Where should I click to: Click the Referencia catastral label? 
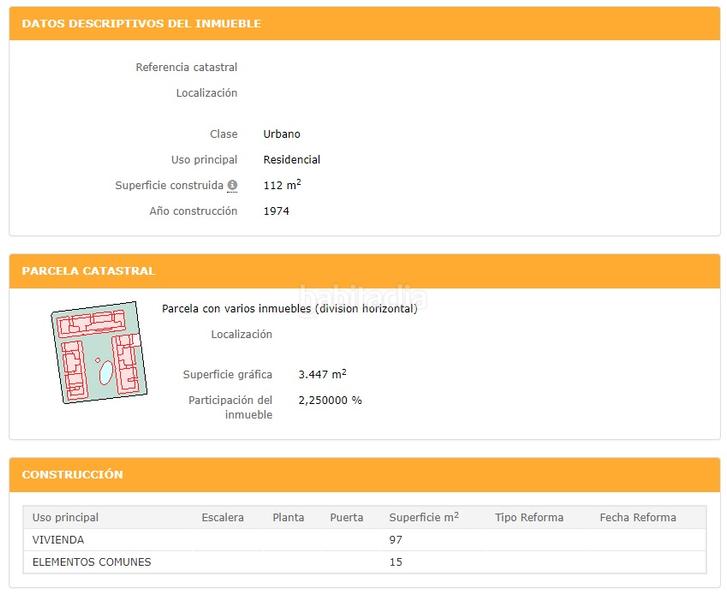pos(186,67)
